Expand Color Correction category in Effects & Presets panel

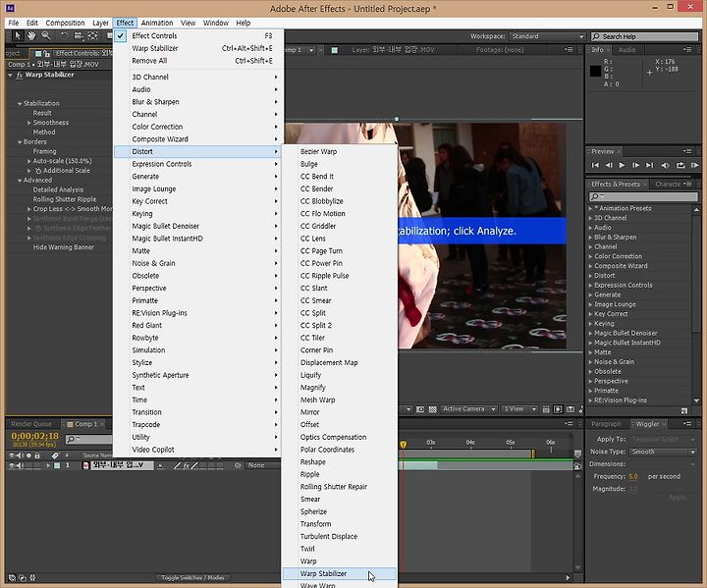coord(591,256)
